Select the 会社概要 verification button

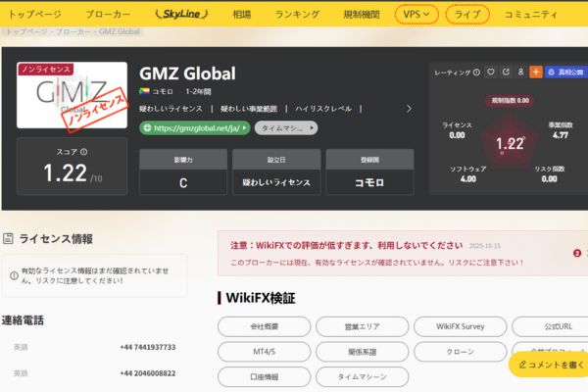tap(264, 326)
